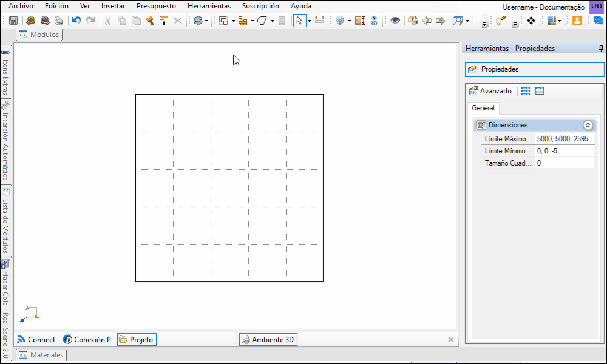Toggle the selection arrow tool

coord(299,21)
